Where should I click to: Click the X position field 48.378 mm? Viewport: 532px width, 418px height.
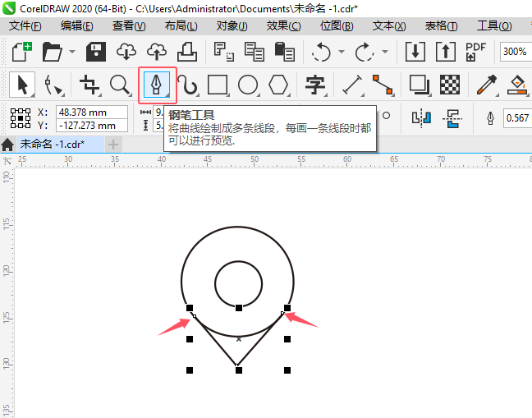pyautogui.click(x=92, y=112)
